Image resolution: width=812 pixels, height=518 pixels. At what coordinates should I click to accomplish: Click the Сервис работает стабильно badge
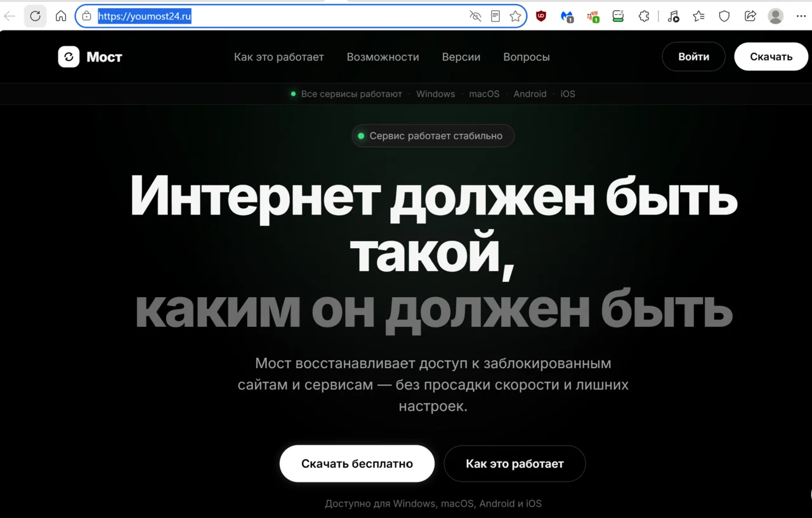(433, 136)
